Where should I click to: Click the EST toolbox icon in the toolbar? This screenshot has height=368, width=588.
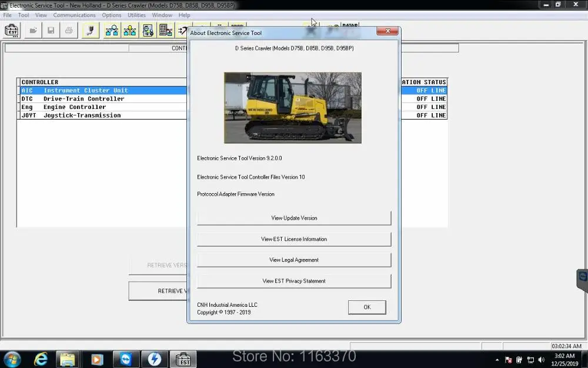click(x=12, y=31)
